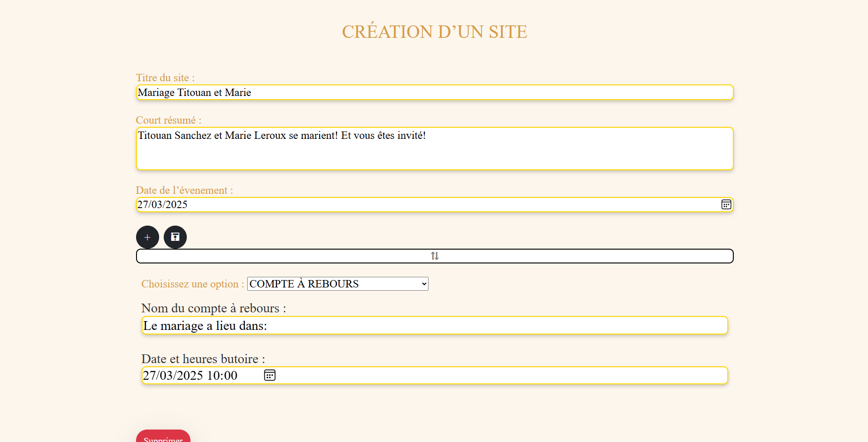Click the CRÉATION D'UN SITE heading
Viewport: 868px width, 442px height.
[x=434, y=32]
